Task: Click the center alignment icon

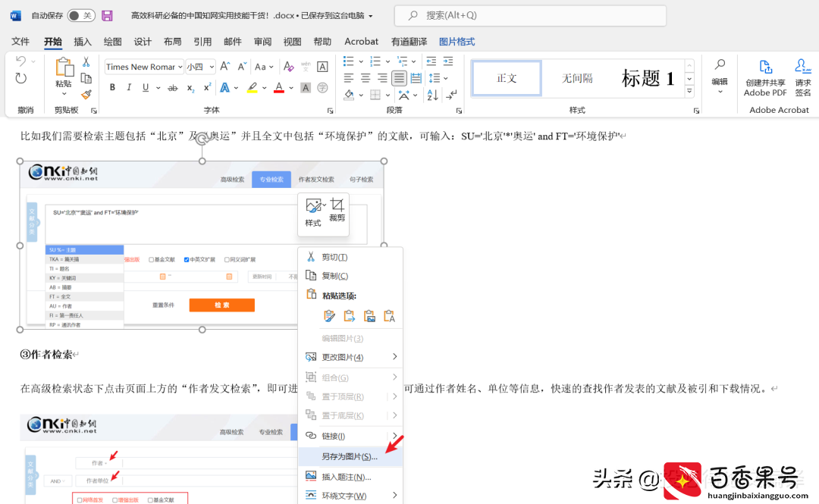Action: 366,78
